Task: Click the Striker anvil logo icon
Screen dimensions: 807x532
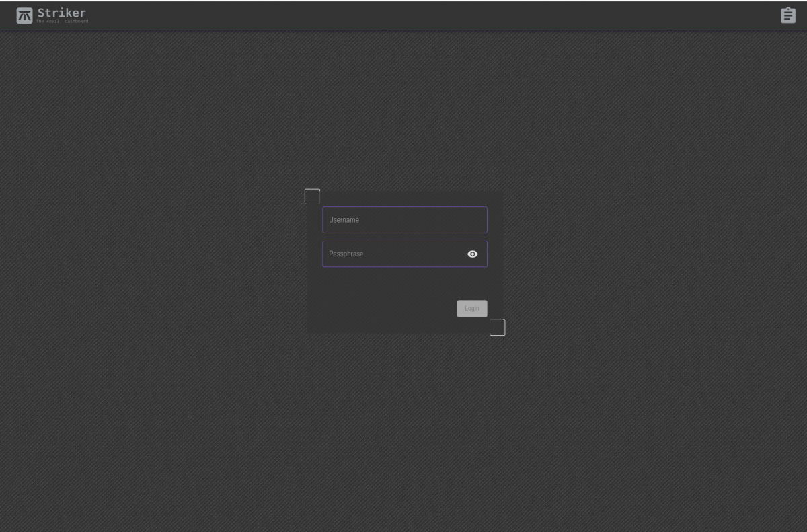Action: tap(24, 15)
